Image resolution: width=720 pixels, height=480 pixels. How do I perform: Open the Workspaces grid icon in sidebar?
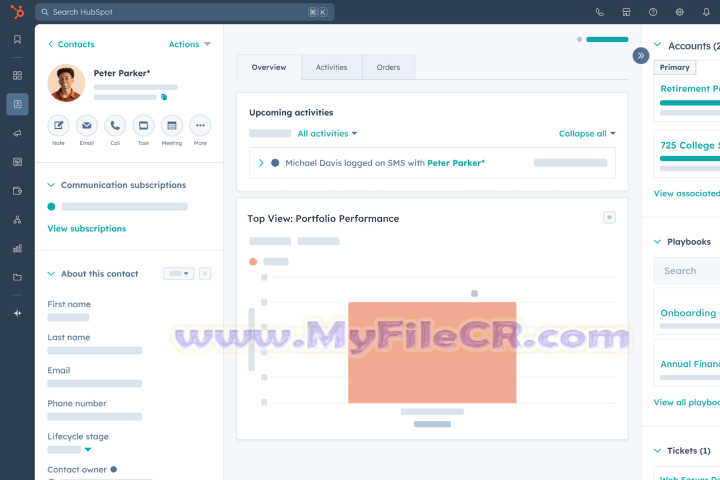(17, 75)
